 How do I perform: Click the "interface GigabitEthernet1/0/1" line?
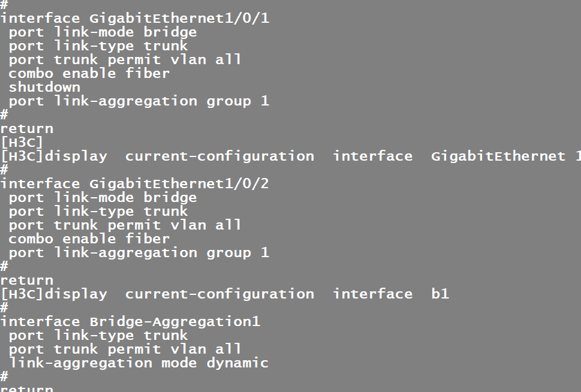pos(134,19)
